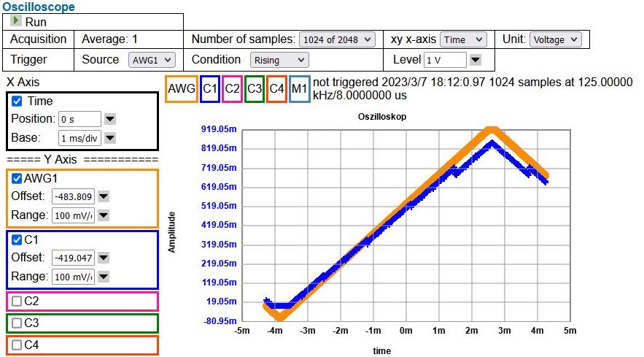Select the AWG channel legend box
Viewport: 644px width, 357px height.
(181, 88)
